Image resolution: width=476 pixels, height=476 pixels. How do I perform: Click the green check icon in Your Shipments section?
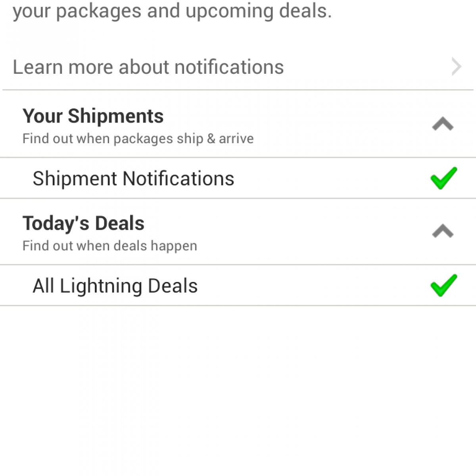(443, 178)
